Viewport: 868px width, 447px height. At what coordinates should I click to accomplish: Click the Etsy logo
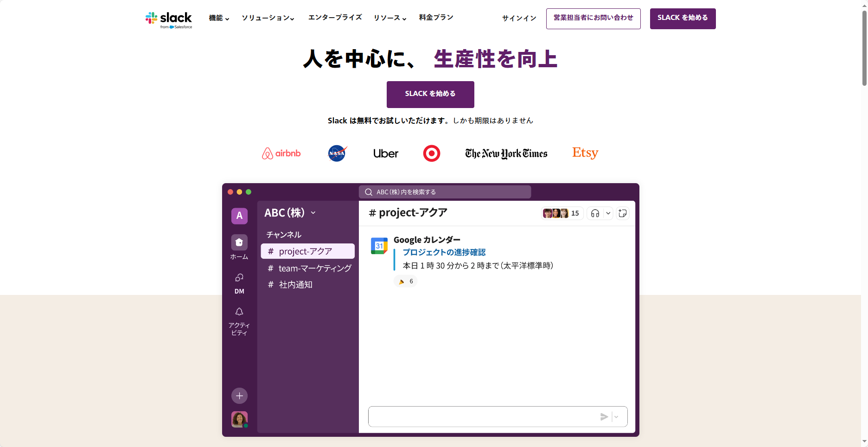(x=585, y=153)
